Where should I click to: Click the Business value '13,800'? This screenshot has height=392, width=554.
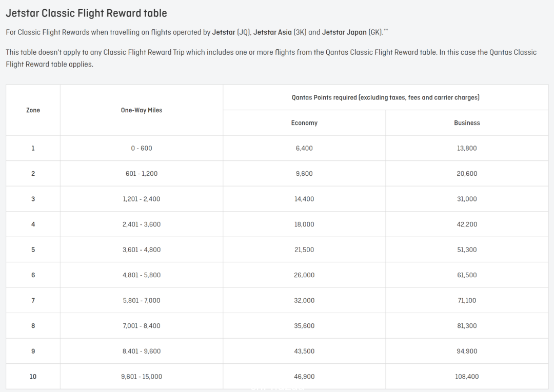point(467,148)
